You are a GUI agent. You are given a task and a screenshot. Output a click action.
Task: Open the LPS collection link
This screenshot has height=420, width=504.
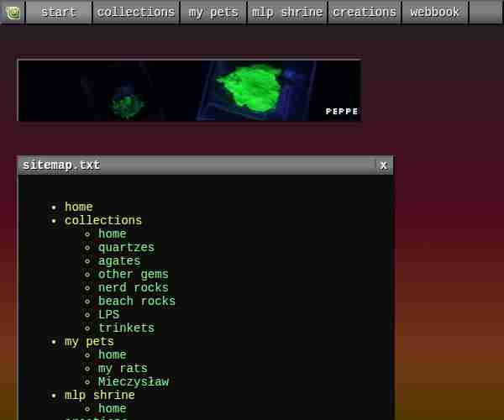click(x=108, y=315)
